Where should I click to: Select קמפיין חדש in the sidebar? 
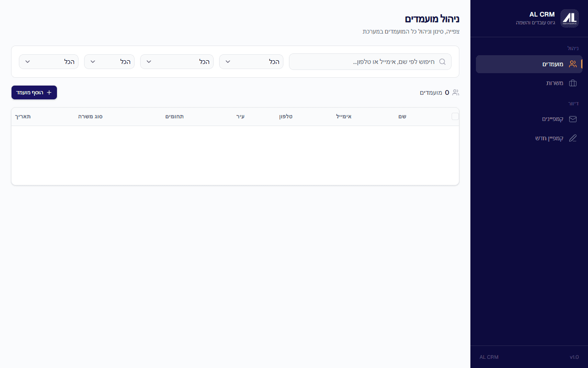click(549, 138)
